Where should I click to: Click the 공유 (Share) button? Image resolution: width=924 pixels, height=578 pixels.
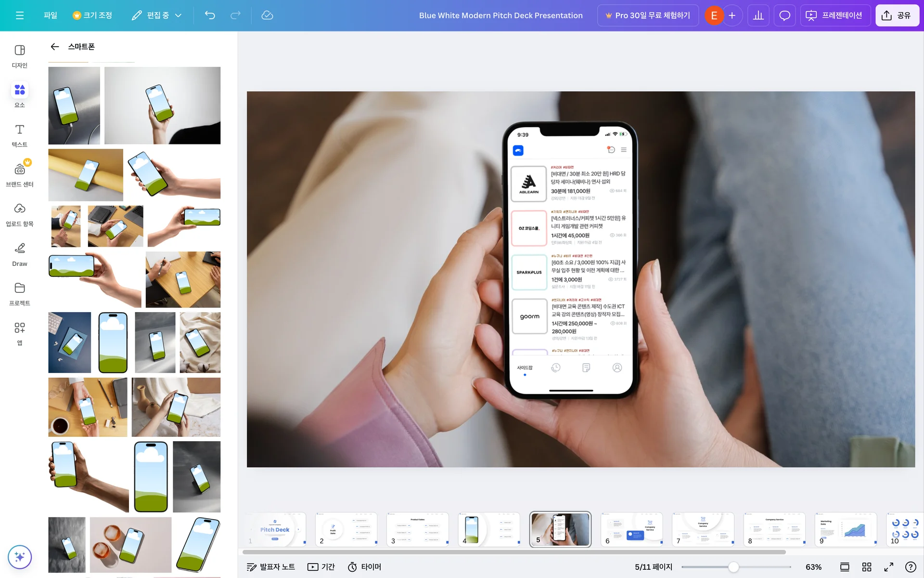coord(897,15)
